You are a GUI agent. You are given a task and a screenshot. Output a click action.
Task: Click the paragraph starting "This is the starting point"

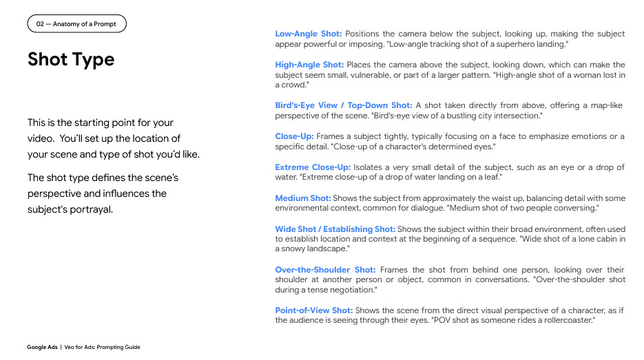[114, 138]
